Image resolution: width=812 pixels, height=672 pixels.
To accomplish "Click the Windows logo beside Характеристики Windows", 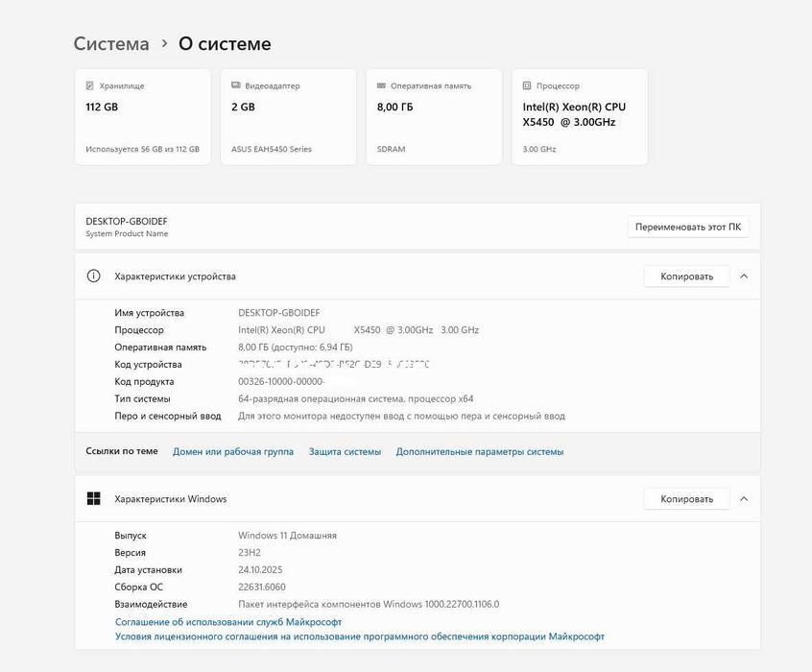I will (x=93, y=498).
